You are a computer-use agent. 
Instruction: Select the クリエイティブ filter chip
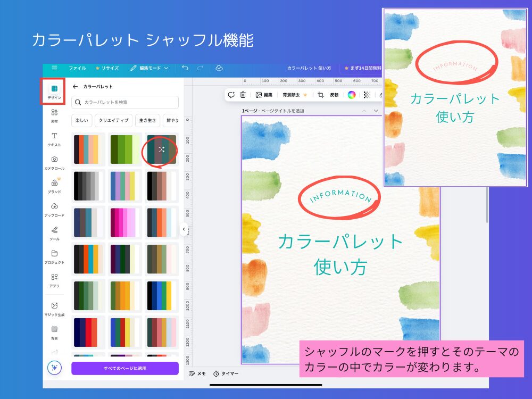113,120
